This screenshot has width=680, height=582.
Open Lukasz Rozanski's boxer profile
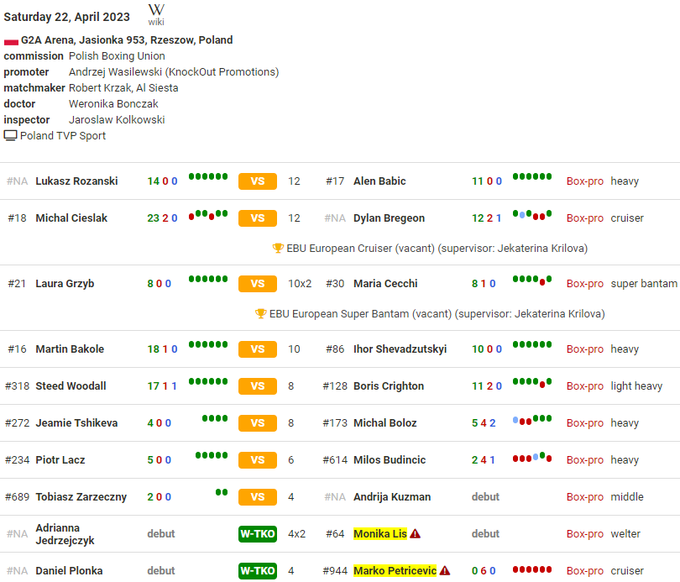[76, 181]
